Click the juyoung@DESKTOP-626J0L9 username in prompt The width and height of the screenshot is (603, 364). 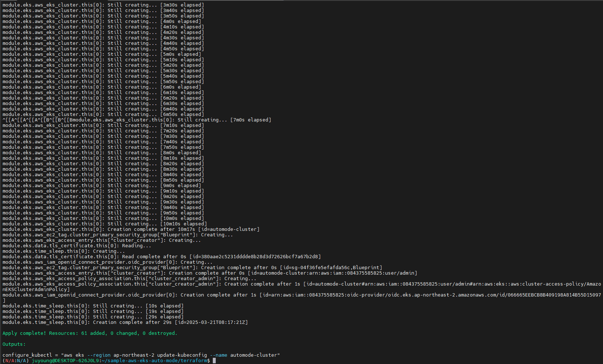[65, 360]
